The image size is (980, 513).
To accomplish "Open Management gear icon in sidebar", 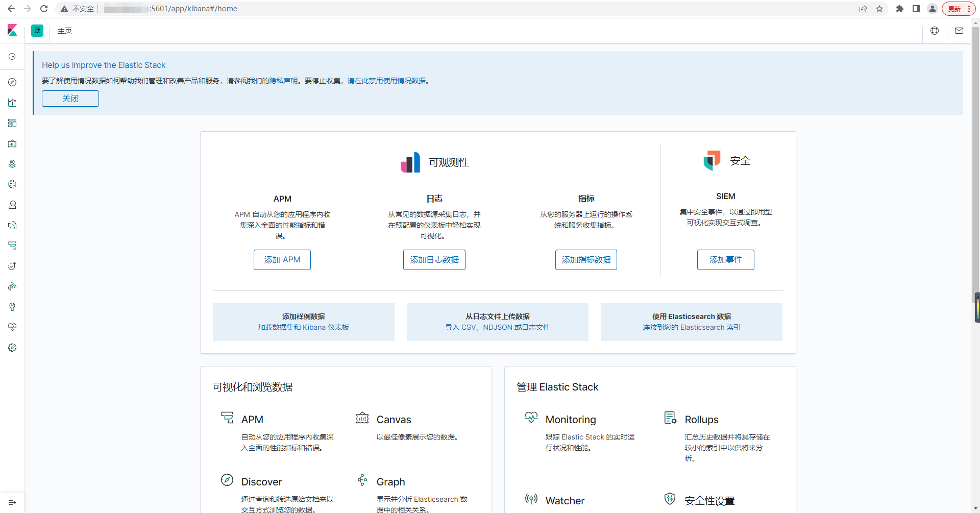I will (x=12, y=348).
